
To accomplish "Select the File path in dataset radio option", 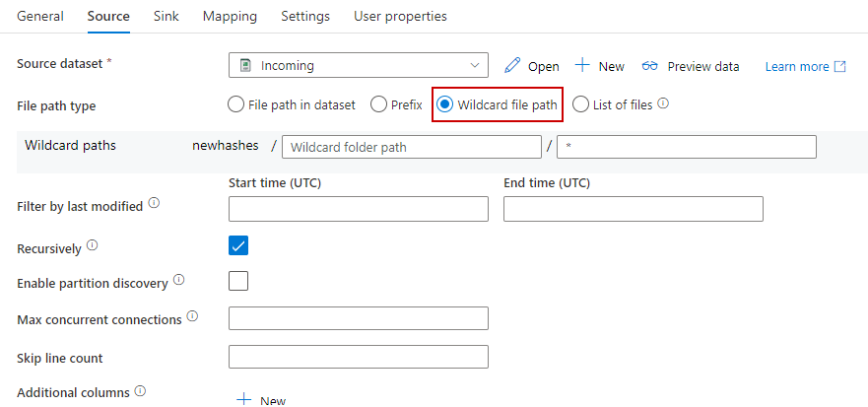I will [x=236, y=104].
